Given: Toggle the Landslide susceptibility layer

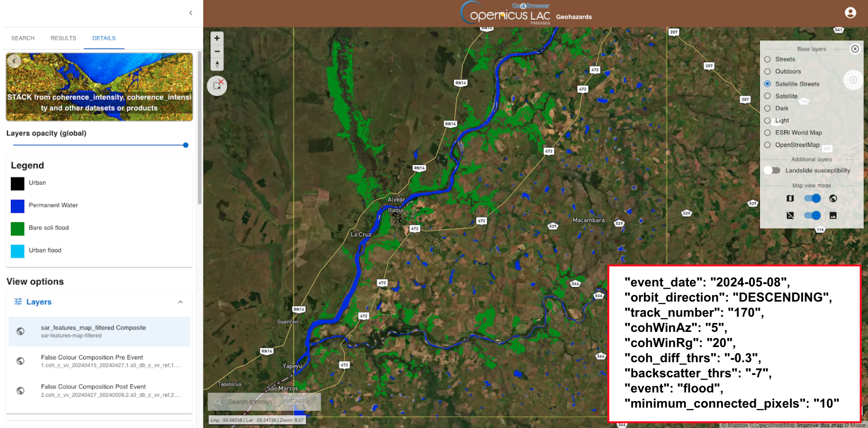Looking at the screenshot, I should coord(772,170).
